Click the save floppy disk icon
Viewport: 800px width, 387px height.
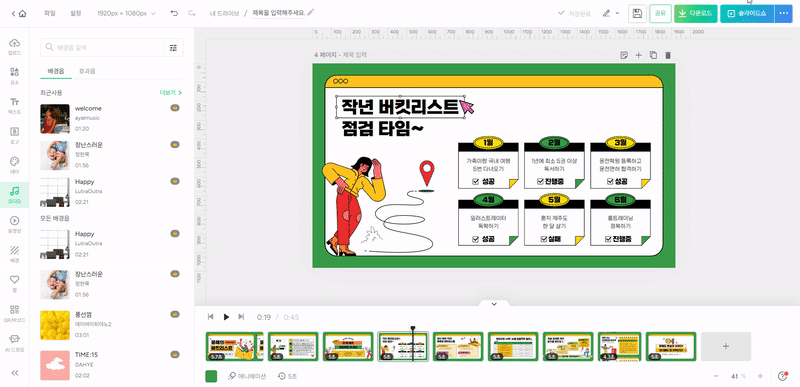(x=637, y=14)
